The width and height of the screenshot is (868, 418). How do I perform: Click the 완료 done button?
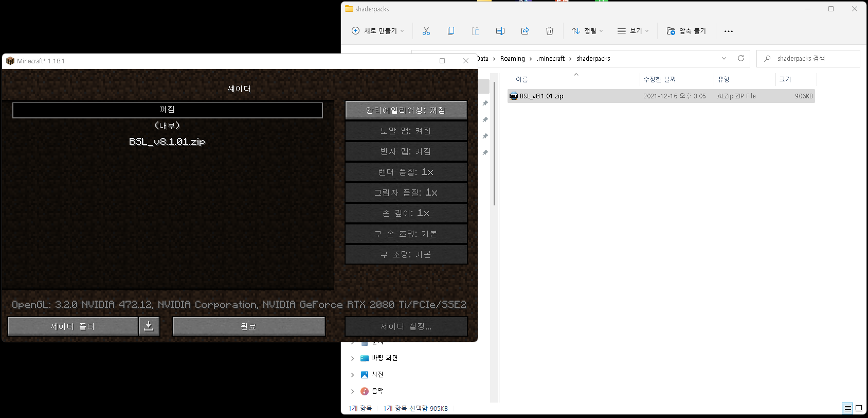pos(249,326)
